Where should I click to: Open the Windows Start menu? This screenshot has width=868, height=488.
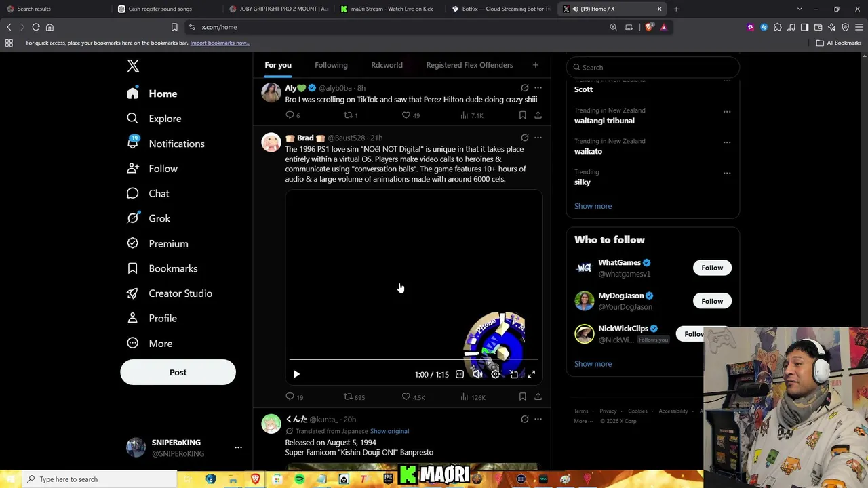(x=10, y=479)
